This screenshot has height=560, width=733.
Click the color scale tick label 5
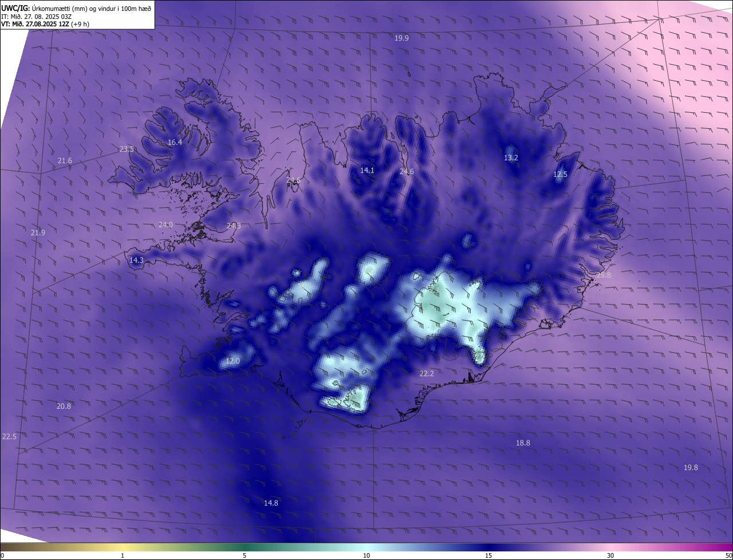click(x=245, y=555)
